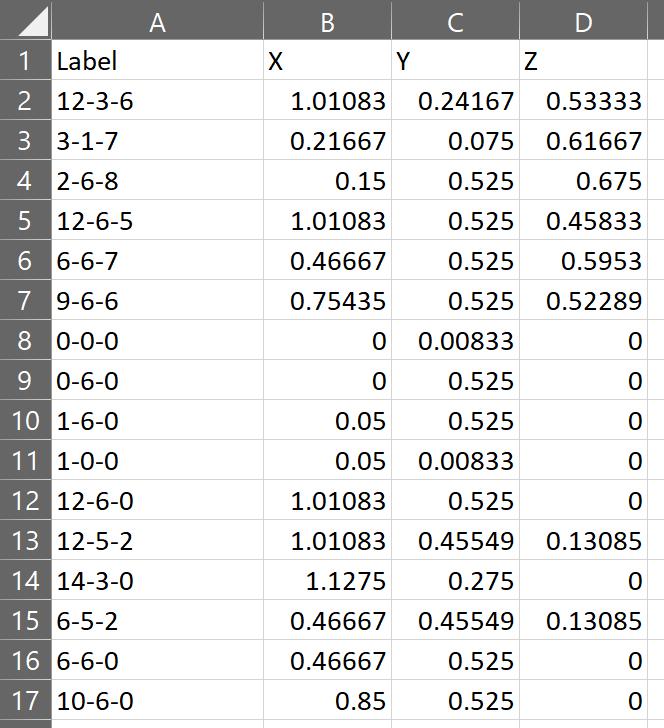Click the cell with value 0.275
The height and width of the screenshot is (728, 664).
455,580
